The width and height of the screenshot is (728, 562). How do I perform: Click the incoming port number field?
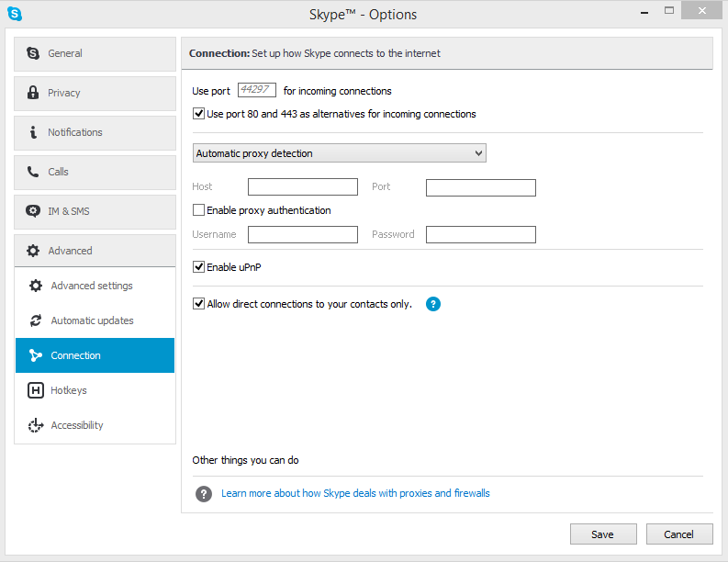pyautogui.click(x=257, y=90)
